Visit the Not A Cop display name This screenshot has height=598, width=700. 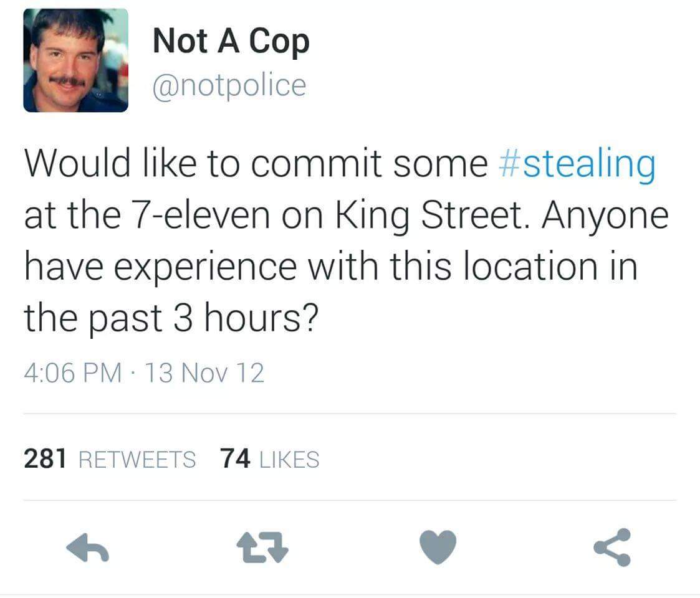coord(231,42)
